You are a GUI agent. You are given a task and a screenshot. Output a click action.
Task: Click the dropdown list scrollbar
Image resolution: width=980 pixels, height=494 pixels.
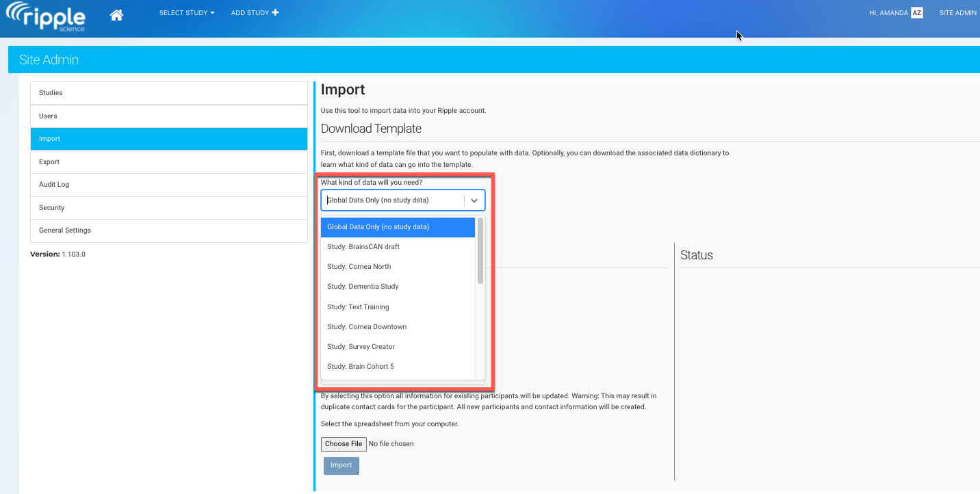480,250
